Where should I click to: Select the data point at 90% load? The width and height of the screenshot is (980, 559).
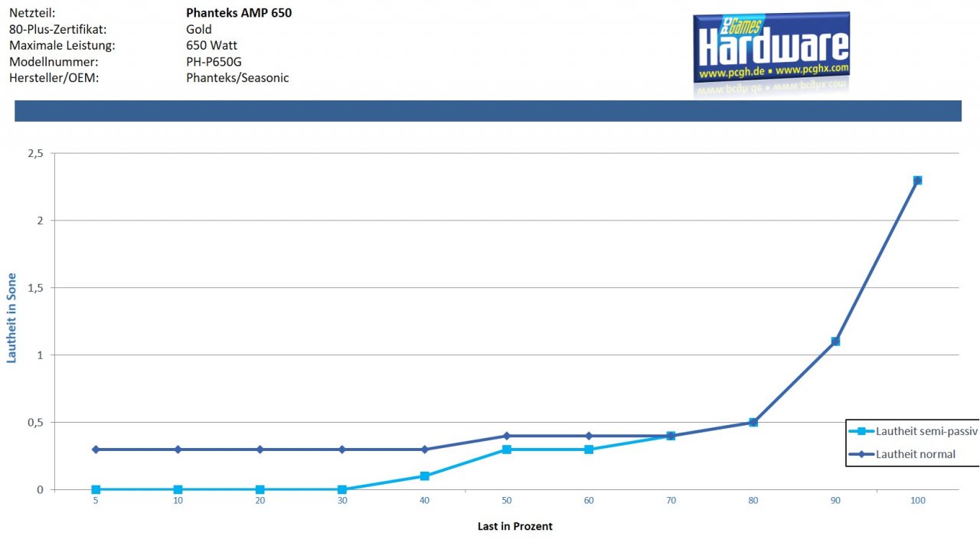tap(835, 342)
